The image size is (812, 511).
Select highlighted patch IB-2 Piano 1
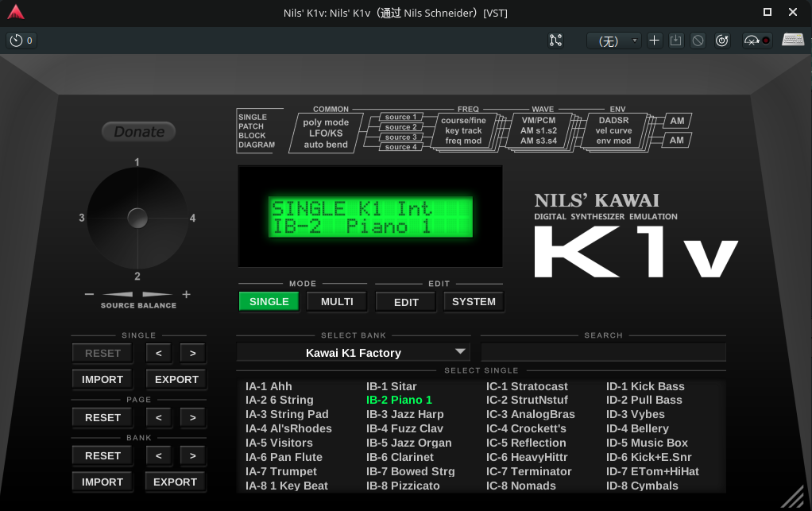tap(399, 400)
